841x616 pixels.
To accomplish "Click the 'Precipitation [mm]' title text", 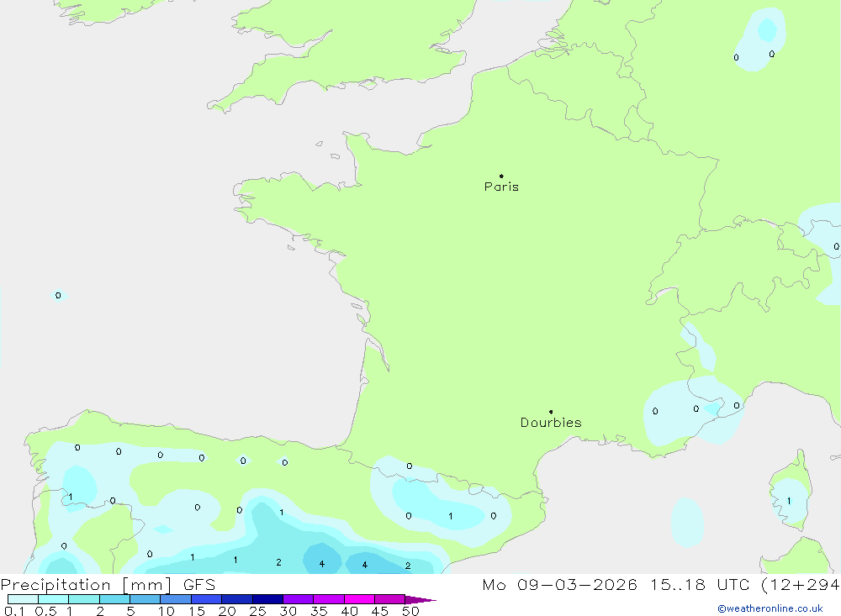I will 87,585.
